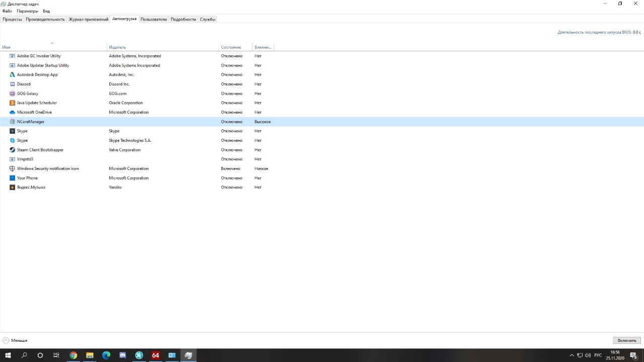Screen dimensions: 644x362
Task: Click the Adobe Updater Startup Utility icon
Action: [x=13, y=65]
